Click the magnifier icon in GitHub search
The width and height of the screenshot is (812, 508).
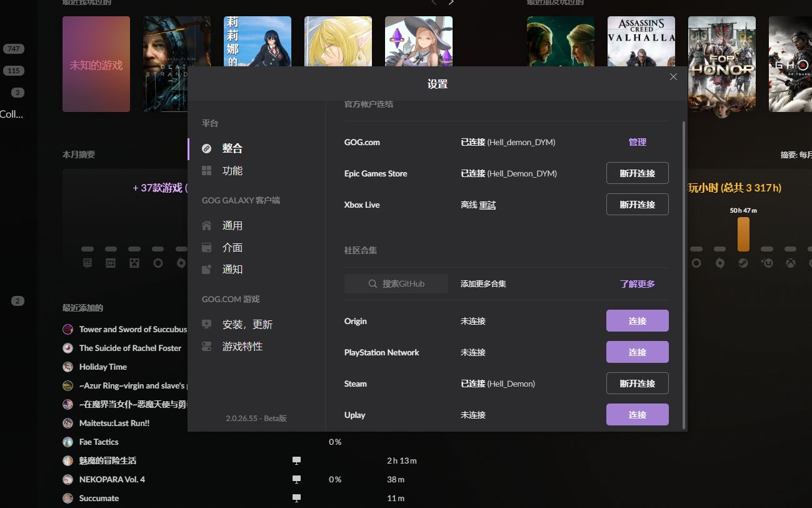tap(373, 284)
